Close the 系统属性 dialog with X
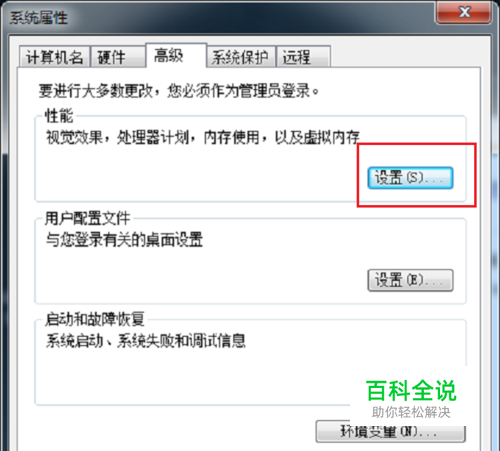 pyautogui.click(x=464, y=13)
